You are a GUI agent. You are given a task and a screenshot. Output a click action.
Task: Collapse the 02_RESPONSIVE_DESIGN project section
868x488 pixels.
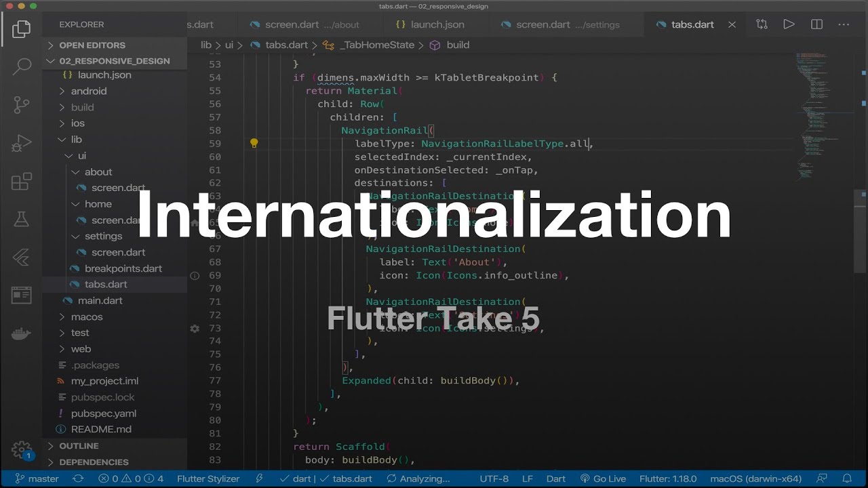pos(115,60)
